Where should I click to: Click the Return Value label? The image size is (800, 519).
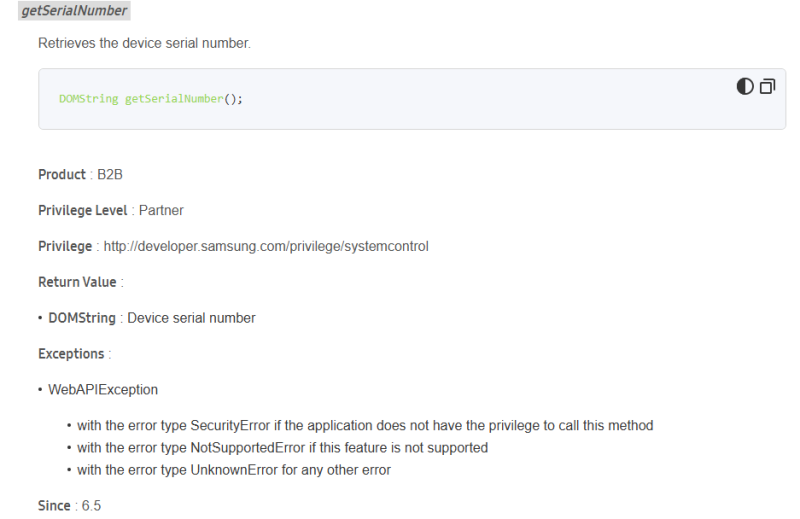[x=76, y=282]
